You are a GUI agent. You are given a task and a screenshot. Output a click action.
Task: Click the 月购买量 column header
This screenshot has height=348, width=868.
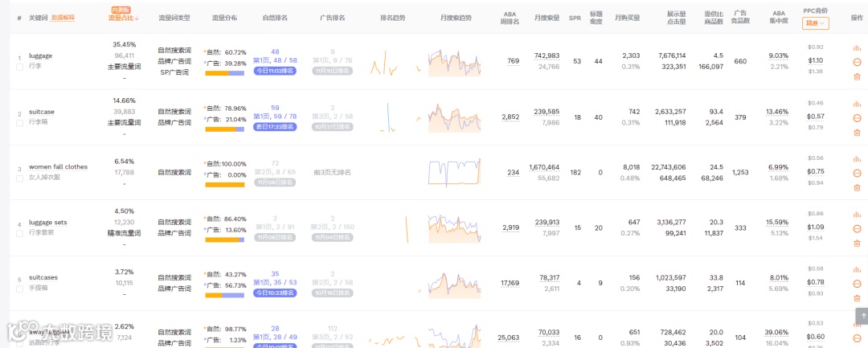(x=627, y=18)
